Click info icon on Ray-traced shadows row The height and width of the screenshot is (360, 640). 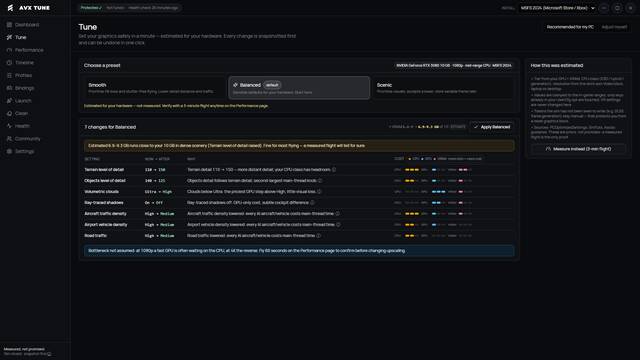[312, 203]
